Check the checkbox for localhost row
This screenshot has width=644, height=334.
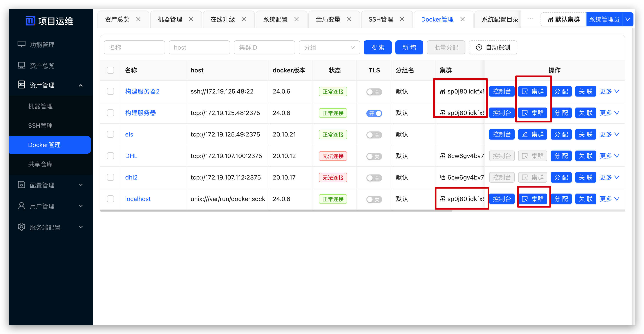tap(110, 199)
